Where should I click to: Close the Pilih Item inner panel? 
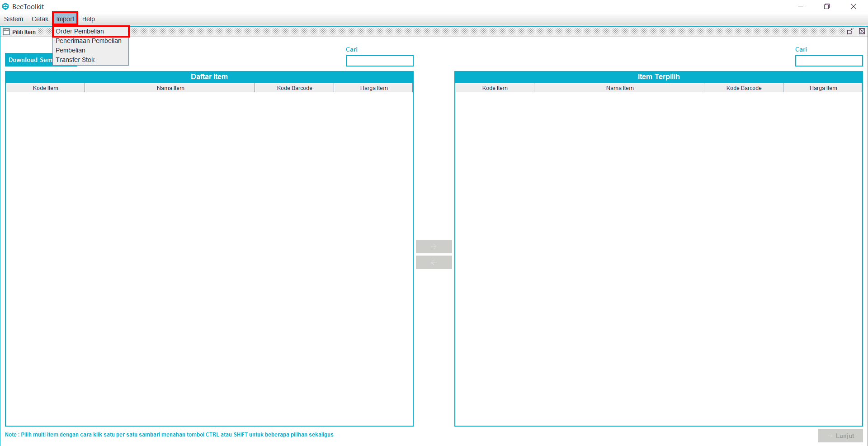pyautogui.click(x=862, y=31)
